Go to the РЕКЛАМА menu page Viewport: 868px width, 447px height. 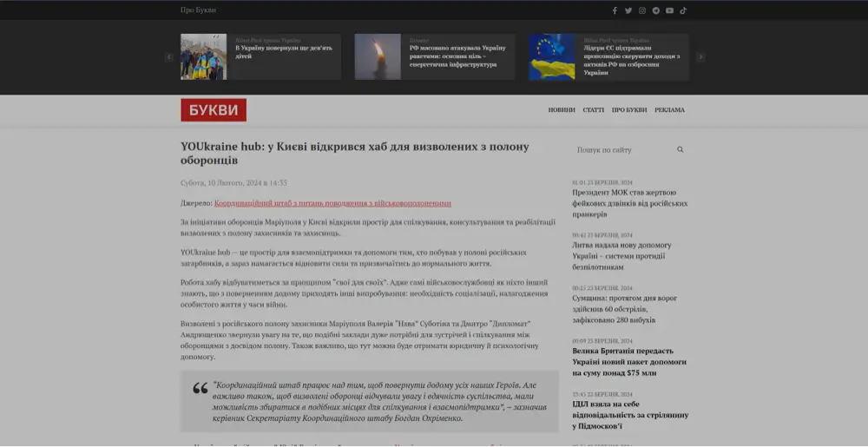(669, 110)
